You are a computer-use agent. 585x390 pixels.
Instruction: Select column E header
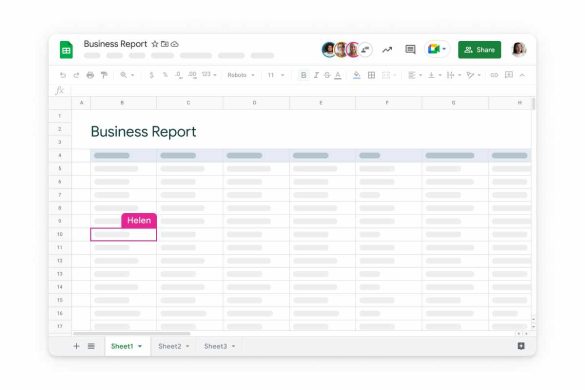(322, 103)
